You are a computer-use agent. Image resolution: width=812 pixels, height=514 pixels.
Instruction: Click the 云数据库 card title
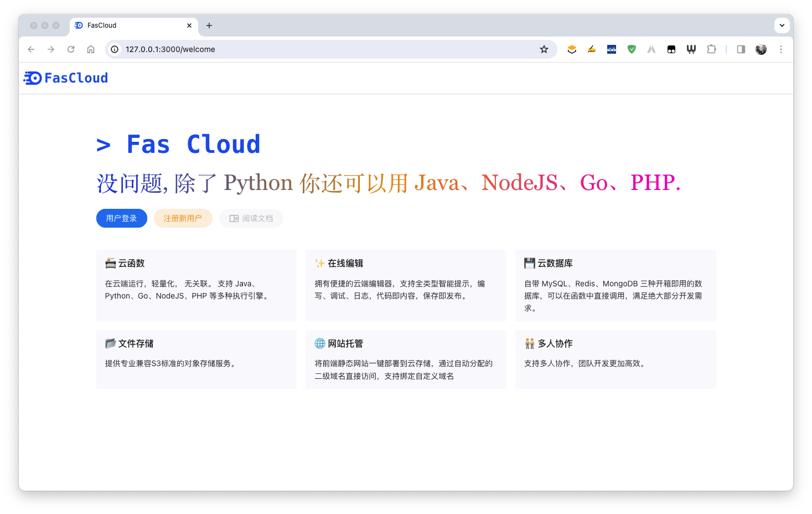(555, 263)
